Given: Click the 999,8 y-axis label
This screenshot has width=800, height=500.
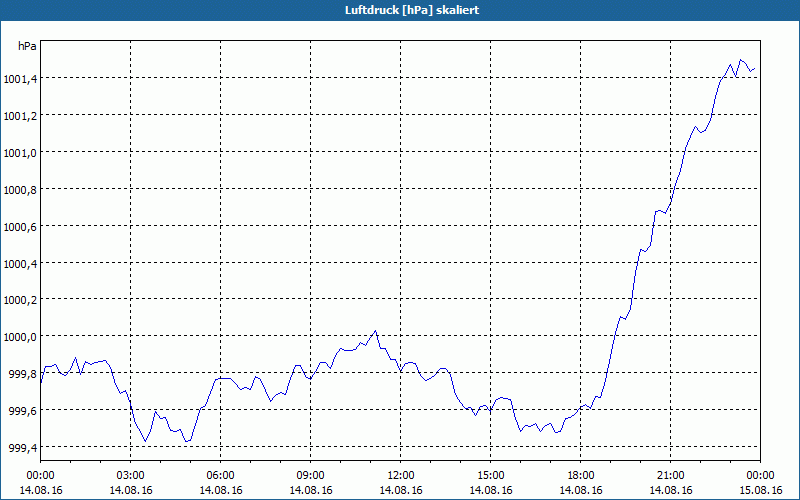Looking at the screenshot, I should point(22,374).
